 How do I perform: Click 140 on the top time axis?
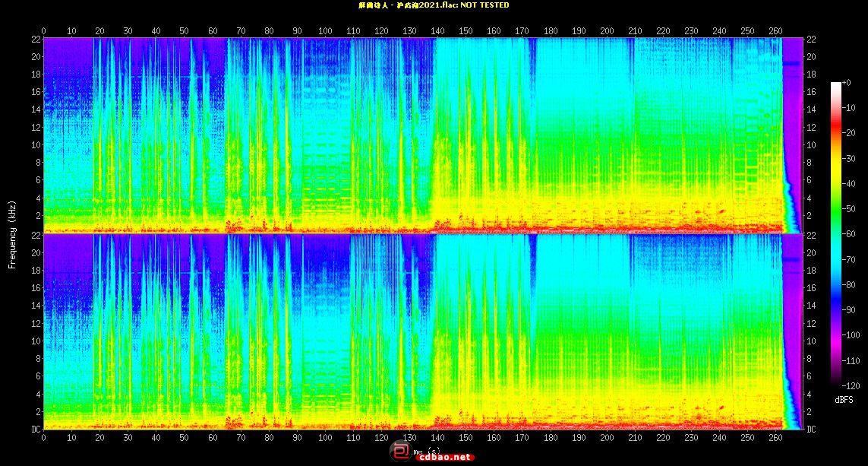click(x=438, y=31)
